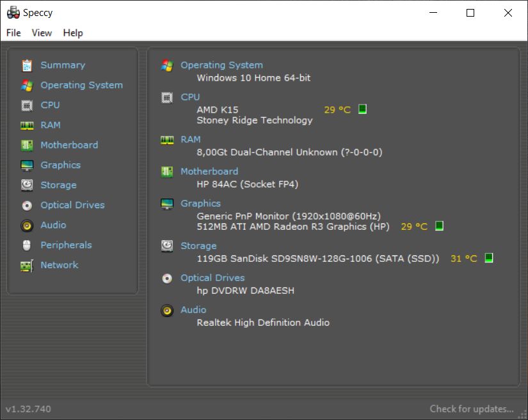Click the Realtek High Definition Audio text
The image size is (528, 420).
pos(263,323)
